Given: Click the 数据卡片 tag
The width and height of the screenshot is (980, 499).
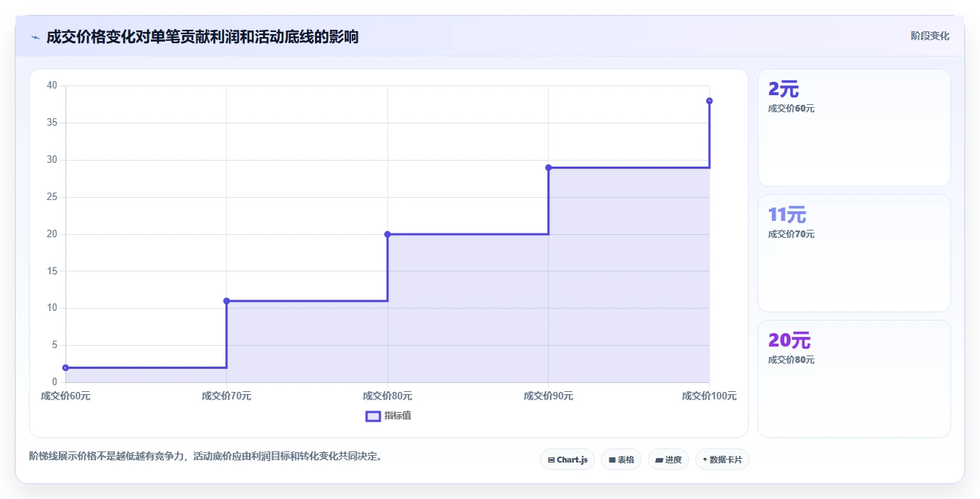Looking at the screenshot, I should 722,460.
